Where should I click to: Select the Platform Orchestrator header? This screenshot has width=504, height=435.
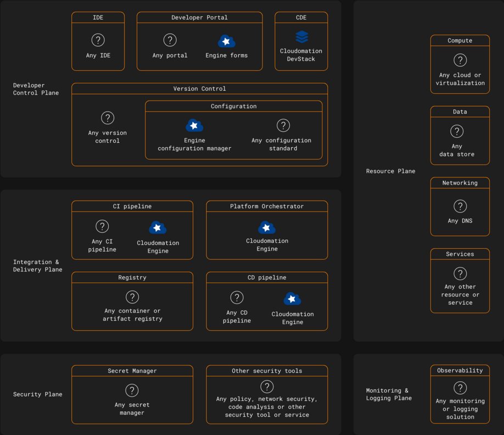click(x=267, y=206)
